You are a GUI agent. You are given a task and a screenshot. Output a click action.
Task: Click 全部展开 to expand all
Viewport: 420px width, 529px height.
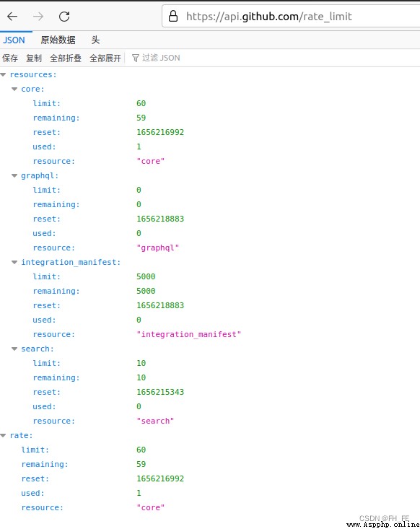click(105, 58)
